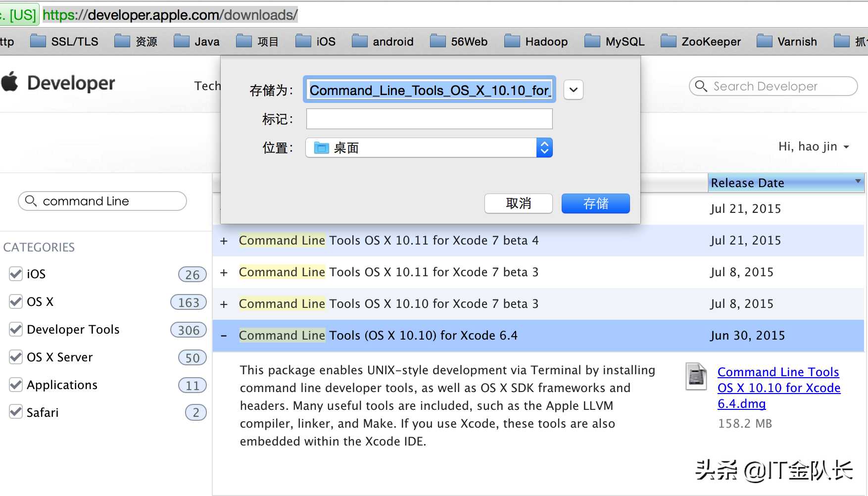Click the Developer home link
Image resolution: width=868 pixels, height=496 pixels.
pos(71,83)
